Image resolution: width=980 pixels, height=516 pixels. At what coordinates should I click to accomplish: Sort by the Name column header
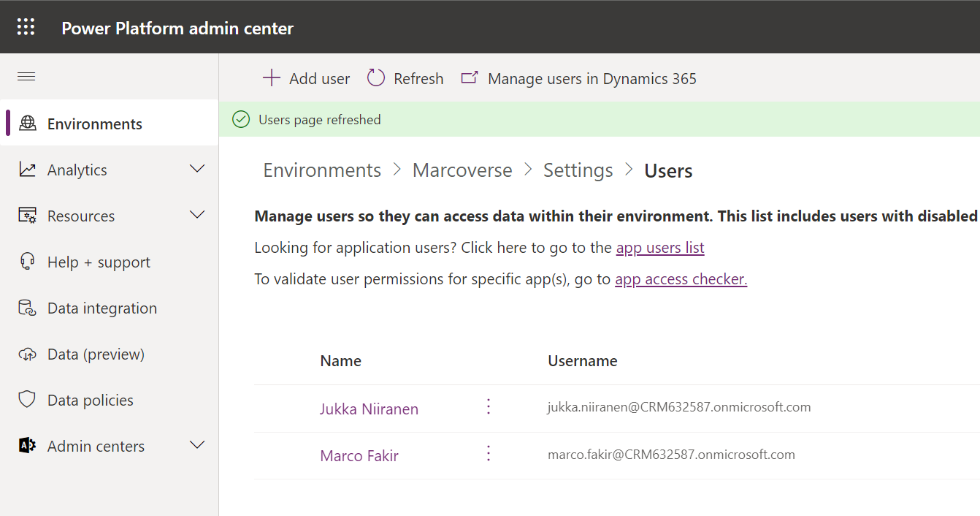point(341,361)
